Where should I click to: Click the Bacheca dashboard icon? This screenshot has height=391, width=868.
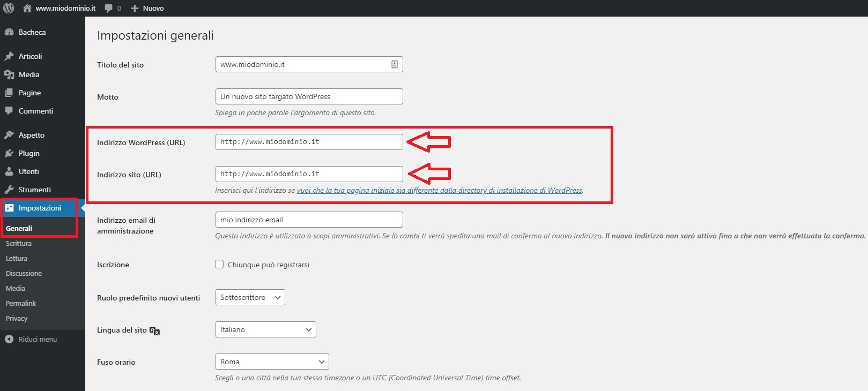click(x=9, y=32)
